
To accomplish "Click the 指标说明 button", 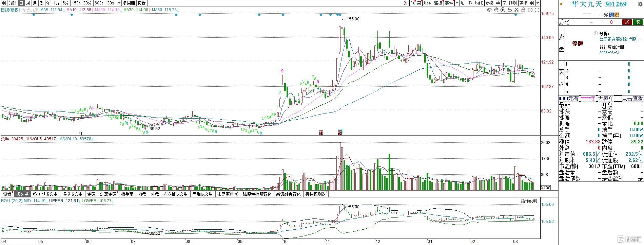I will point(529,201).
